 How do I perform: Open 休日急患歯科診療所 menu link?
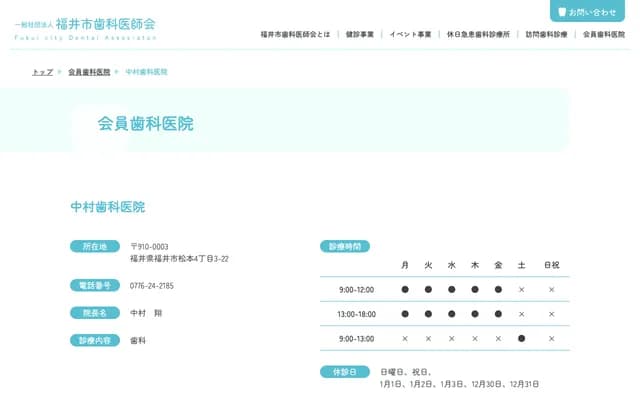click(478, 34)
